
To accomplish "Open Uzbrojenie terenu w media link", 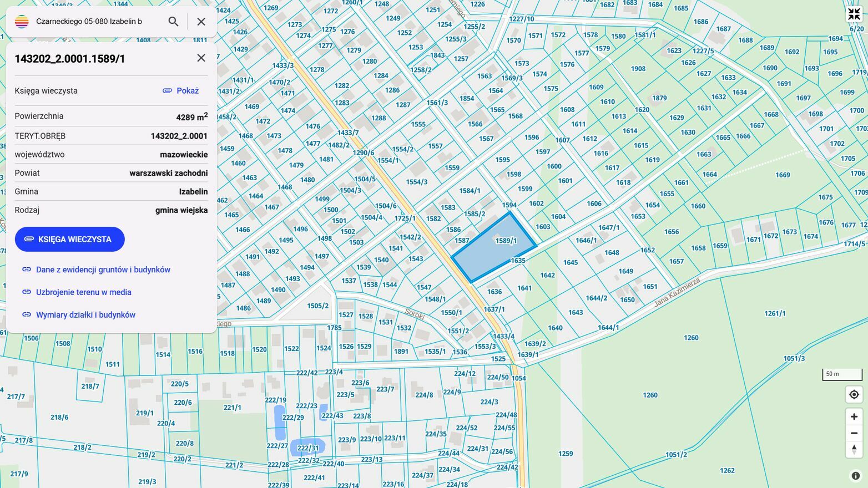I will click(x=83, y=292).
